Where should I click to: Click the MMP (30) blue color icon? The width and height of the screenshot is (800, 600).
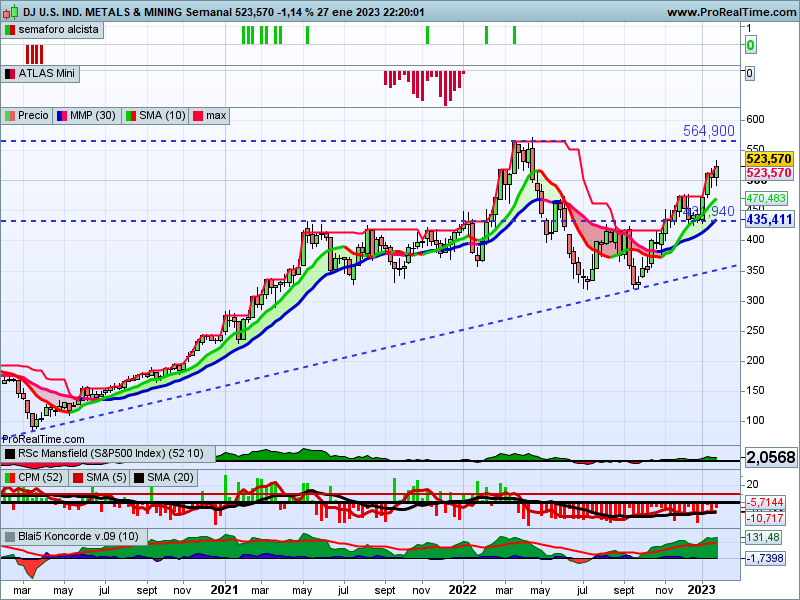click(x=62, y=116)
